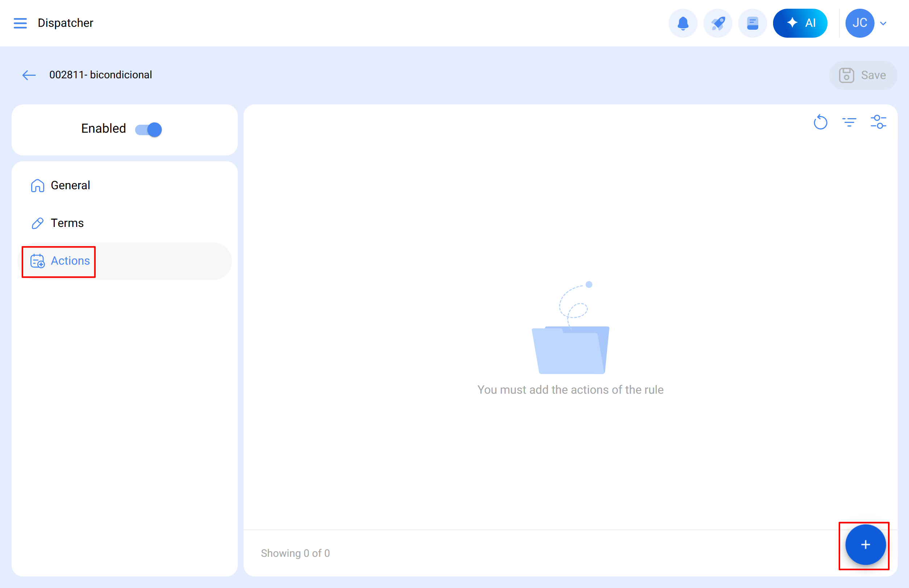Click the Dispatcher header title
The image size is (909, 588).
(x=65, y=23)
